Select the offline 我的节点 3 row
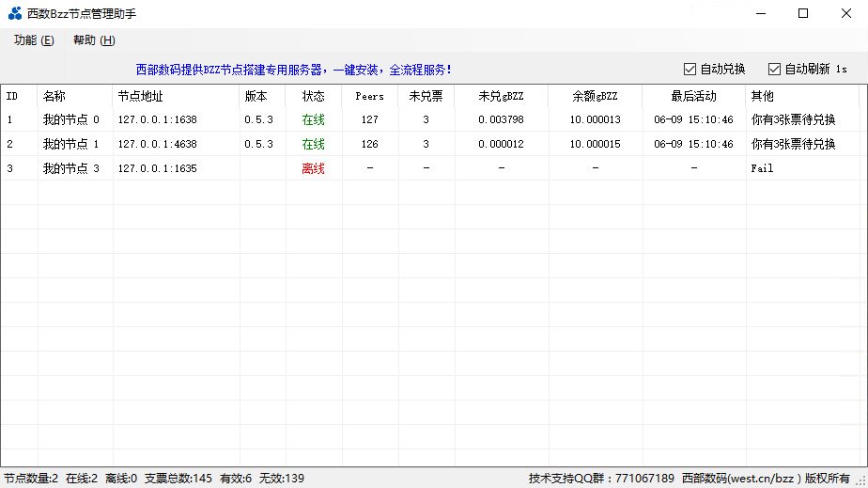The image size is (868, 488). point(71,169)
